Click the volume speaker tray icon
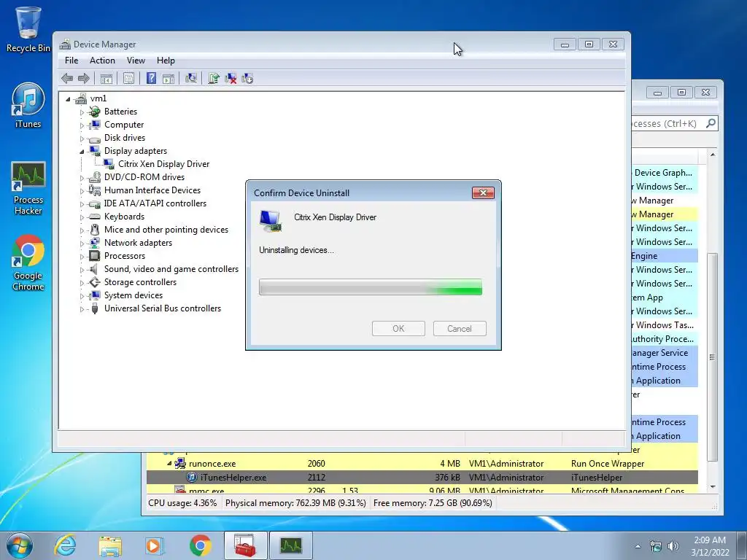Image resolution: width=747 pixels, height=560 pixels. 673,546
